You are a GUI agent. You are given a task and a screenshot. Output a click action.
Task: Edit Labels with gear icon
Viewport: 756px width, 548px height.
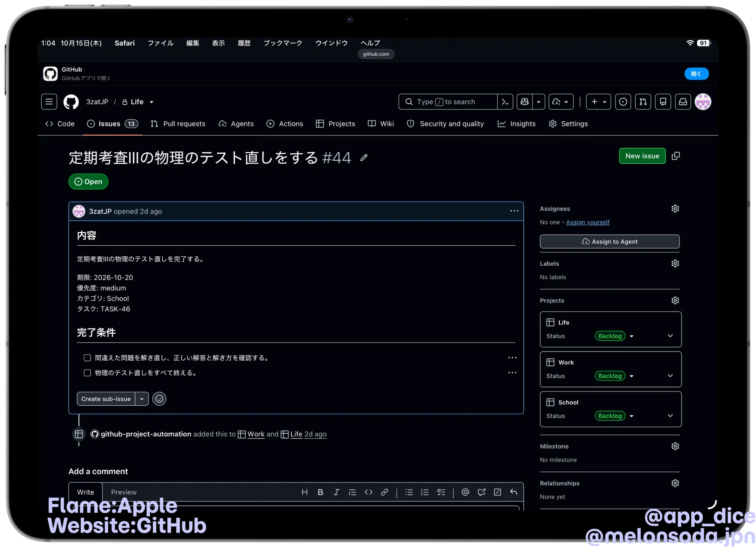(x=675, y=263)
